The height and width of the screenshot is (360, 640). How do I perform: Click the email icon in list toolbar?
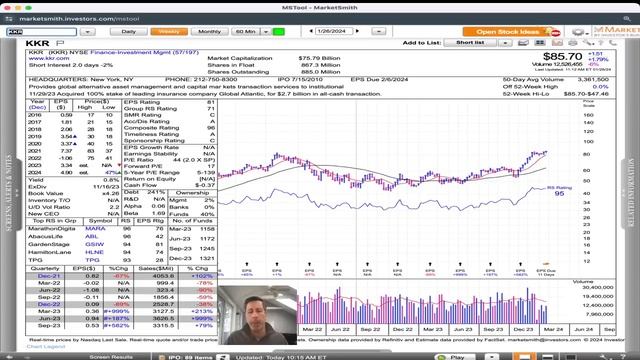(557, 43)
